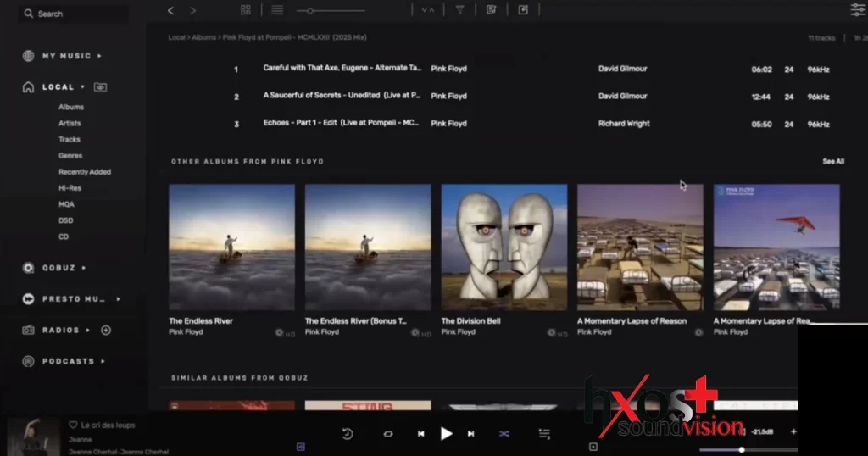Viewport: 868px width, 456px height.
Task: Open the playlist notes icon in toolbar
Action: (x=491, y=10)
